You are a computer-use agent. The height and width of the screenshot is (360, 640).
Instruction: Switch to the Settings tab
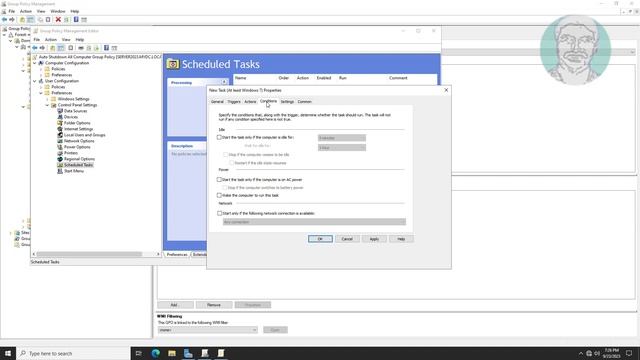coord(287,102)
